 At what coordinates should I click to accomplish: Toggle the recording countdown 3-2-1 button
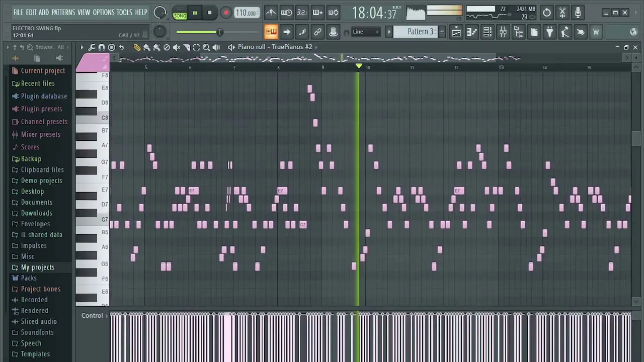(301, 13)
